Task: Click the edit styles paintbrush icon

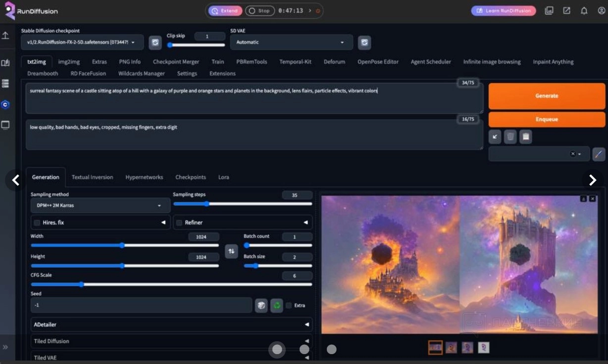Action: pyautogui.click(x=599, y=154)
